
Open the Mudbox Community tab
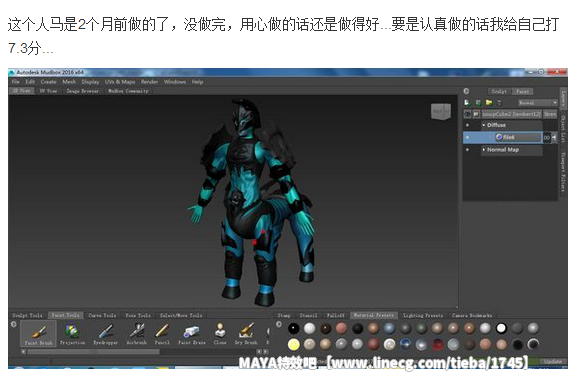coord(128,91)
